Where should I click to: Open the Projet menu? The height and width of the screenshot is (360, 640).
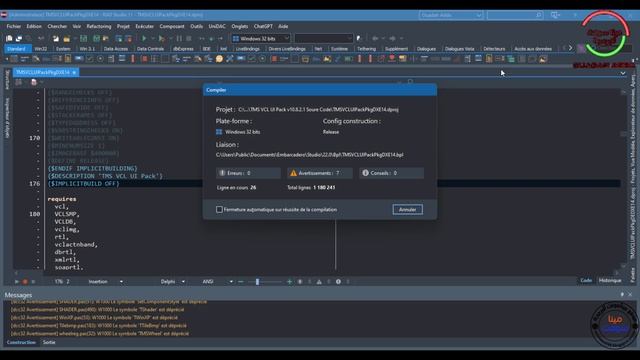(123, 26)
